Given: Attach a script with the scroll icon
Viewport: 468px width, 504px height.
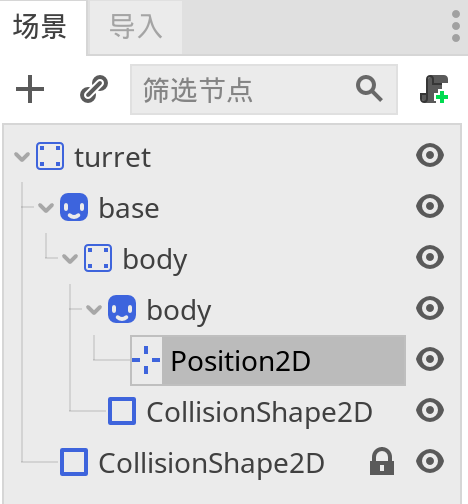Looking at the screenshot, I should point(434,89).
